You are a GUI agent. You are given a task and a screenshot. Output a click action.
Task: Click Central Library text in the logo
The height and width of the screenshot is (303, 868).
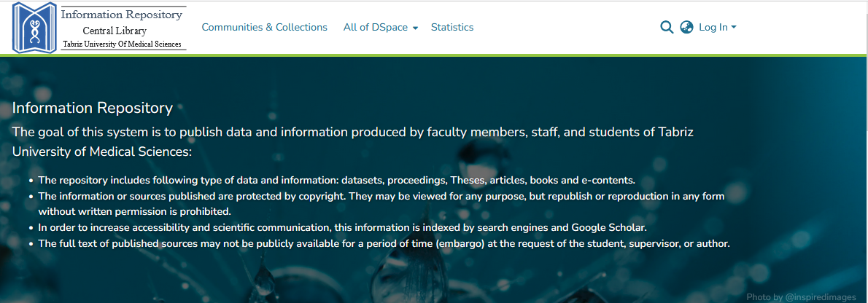tap(115, 31)
